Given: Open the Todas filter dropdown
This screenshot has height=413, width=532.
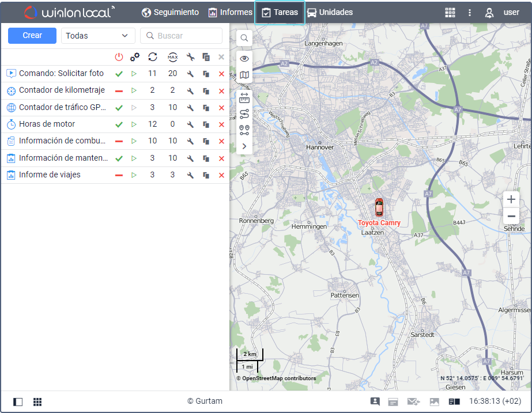Looking at the screenshot, I should click(98, 36).
